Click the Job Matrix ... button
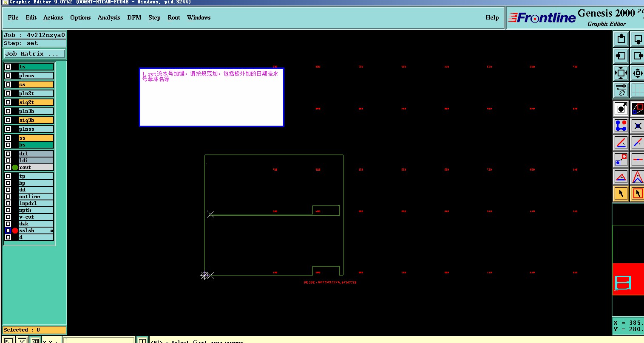 (x=34, y=54)
